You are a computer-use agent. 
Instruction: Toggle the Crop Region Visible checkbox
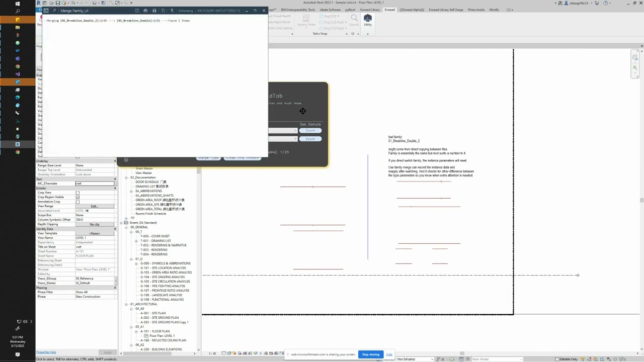tap(77, 197)
